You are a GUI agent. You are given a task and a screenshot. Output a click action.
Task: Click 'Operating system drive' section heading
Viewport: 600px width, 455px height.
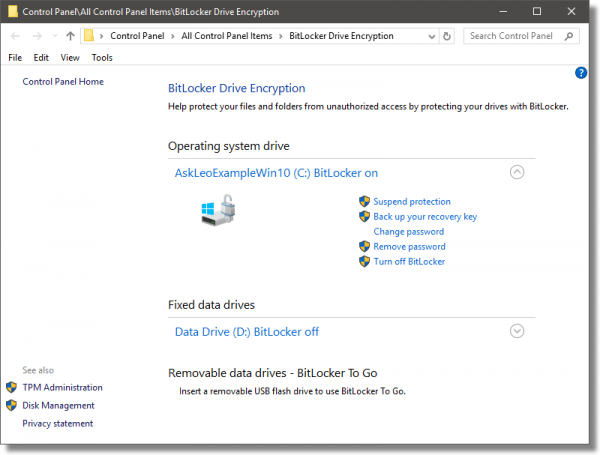228,146
